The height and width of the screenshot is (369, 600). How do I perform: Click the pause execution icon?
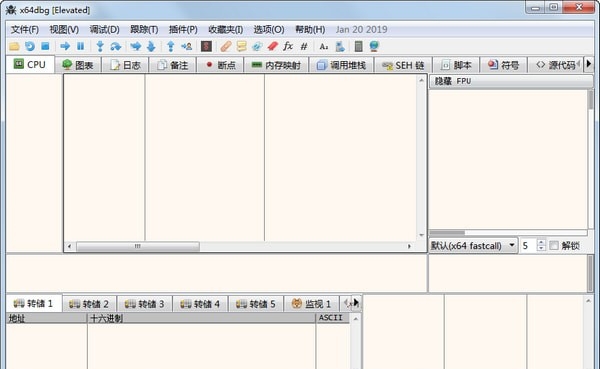click(x=80, y=47)
